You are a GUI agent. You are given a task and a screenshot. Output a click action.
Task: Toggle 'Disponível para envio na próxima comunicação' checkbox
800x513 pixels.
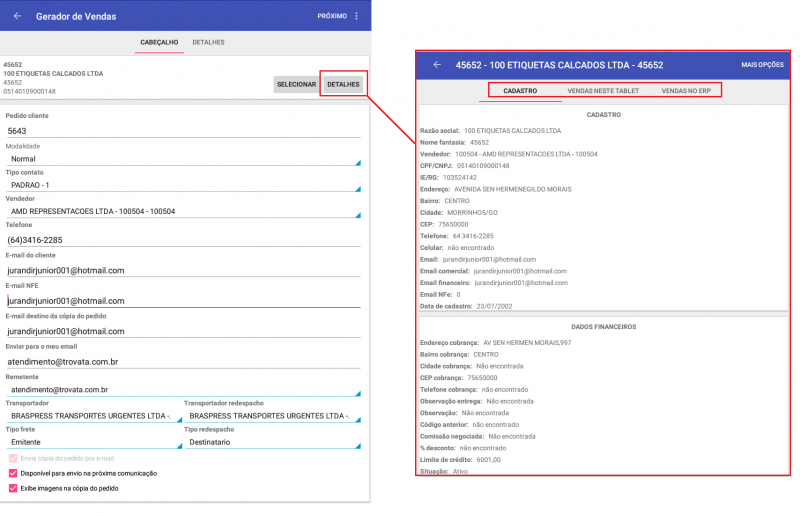coord(13,473)
